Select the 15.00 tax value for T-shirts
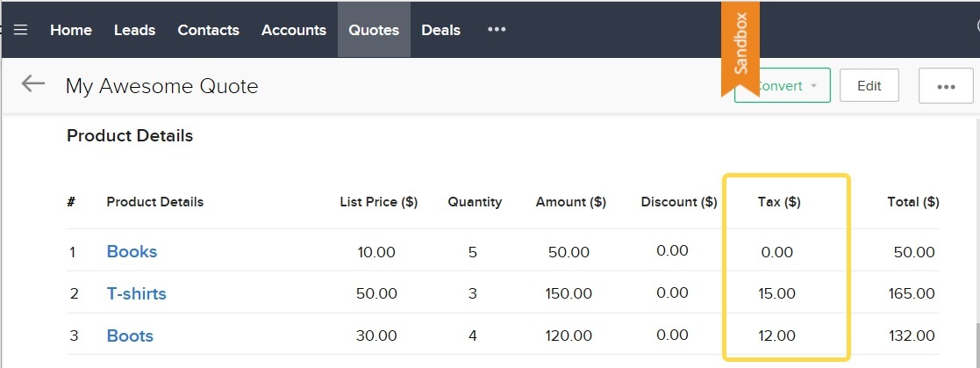This screenshot has height=368, width=980. click(776, 293)
